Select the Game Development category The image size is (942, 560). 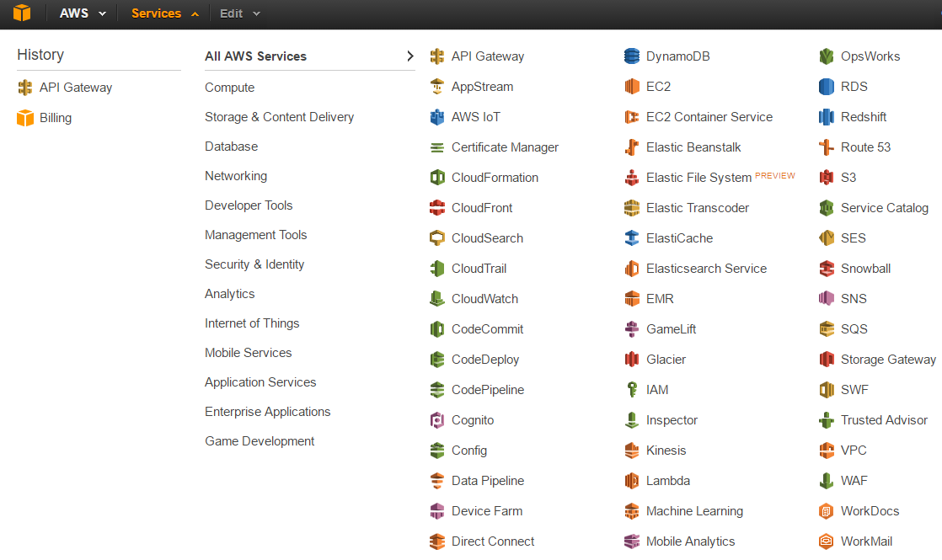tap(260, 440)
